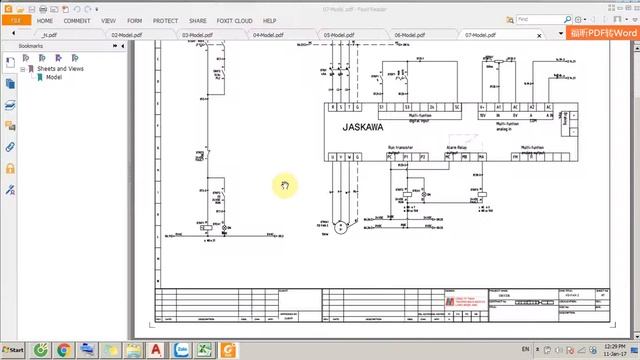The height and width of the screenshot is (360, 640).
Task: Open the FILE menu
Action: (16, 20)
